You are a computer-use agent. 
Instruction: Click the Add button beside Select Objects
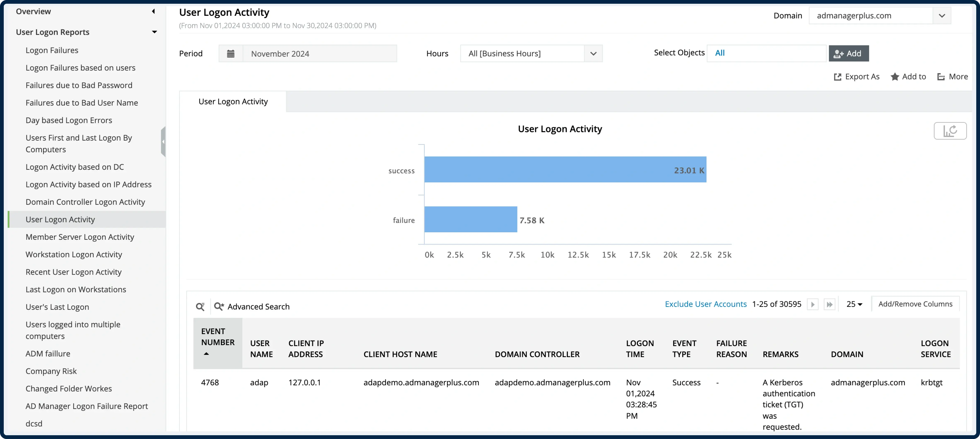click(849, 53)
